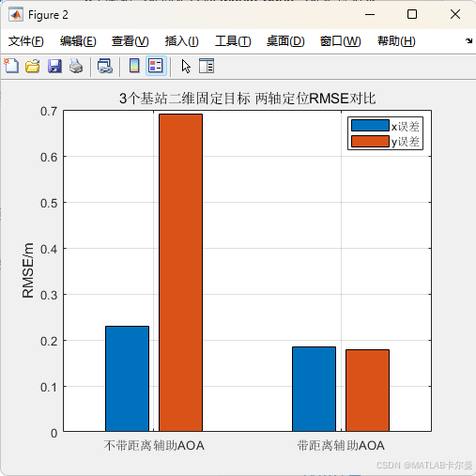Viewport: 476px width, 476px height.
Task: Save figure with the floppy disk icon
Action: [x=54, y=66]
